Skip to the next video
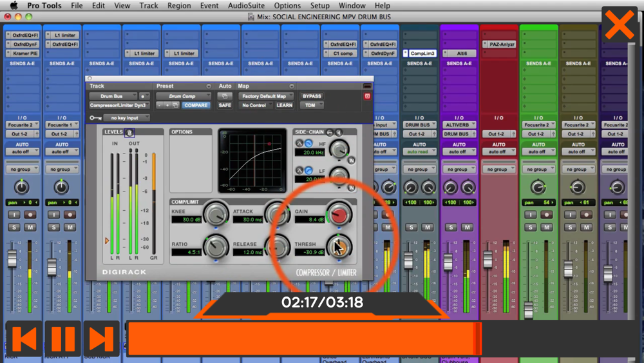Viewport: 644px width, 363px height. 102,338
